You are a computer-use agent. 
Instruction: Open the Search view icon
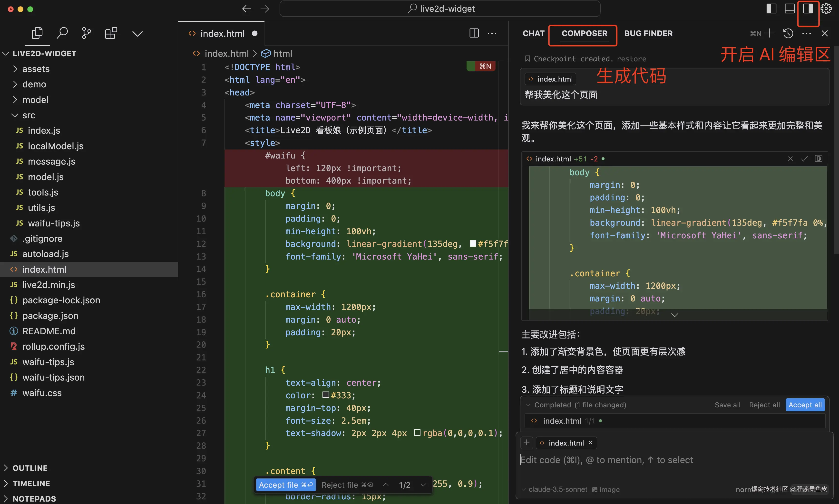click(x=62, y=33)
